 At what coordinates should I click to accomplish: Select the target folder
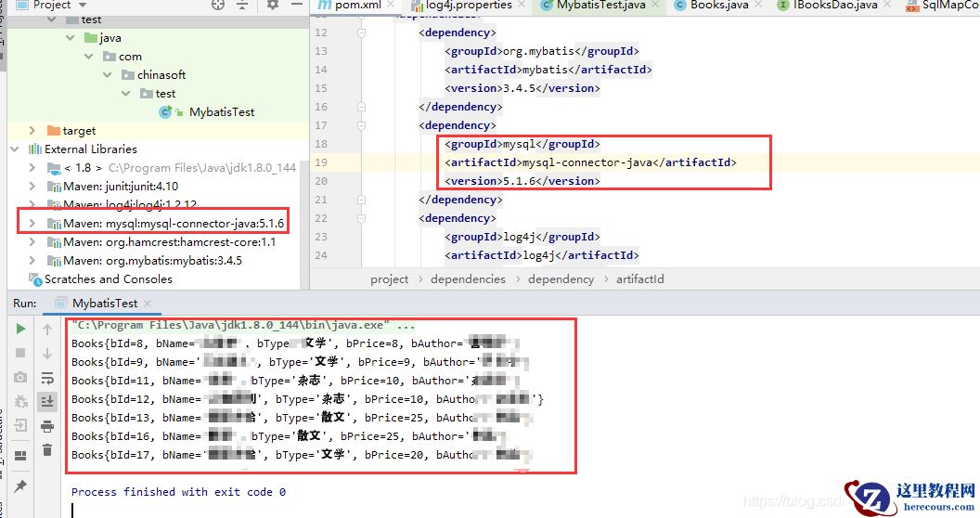point(79,131)
